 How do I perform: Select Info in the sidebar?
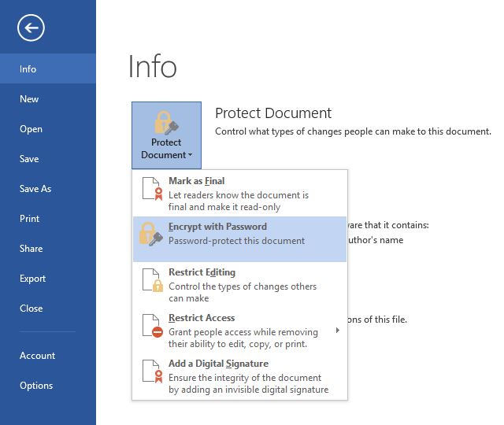pos(48,68)
